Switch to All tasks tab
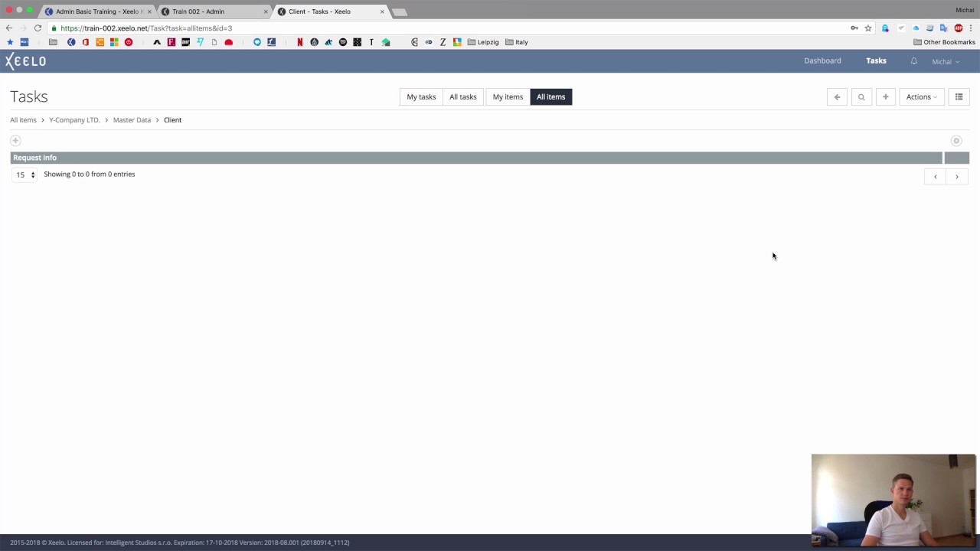This screenshot has height=551, width=980. 462,97
